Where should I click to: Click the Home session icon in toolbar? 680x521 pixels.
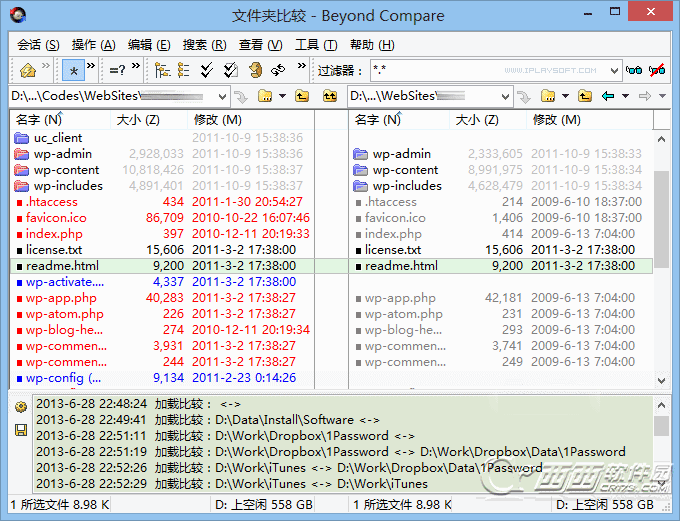28,70
